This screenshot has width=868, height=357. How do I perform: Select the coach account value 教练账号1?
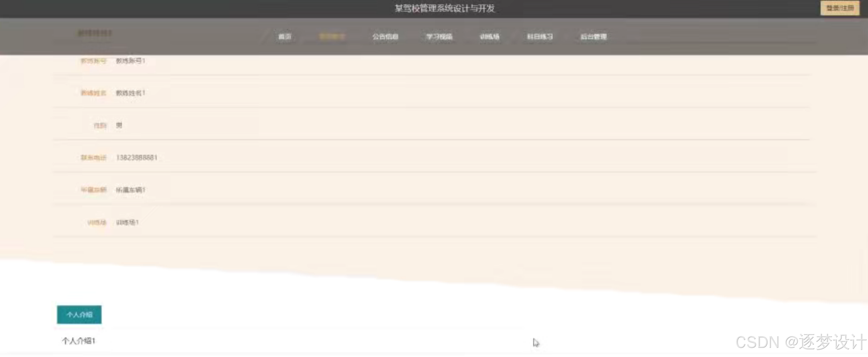point(131,61)
